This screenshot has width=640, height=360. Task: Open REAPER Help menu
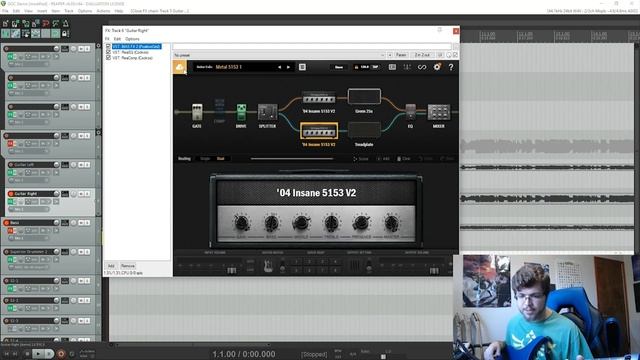(119, 11)
